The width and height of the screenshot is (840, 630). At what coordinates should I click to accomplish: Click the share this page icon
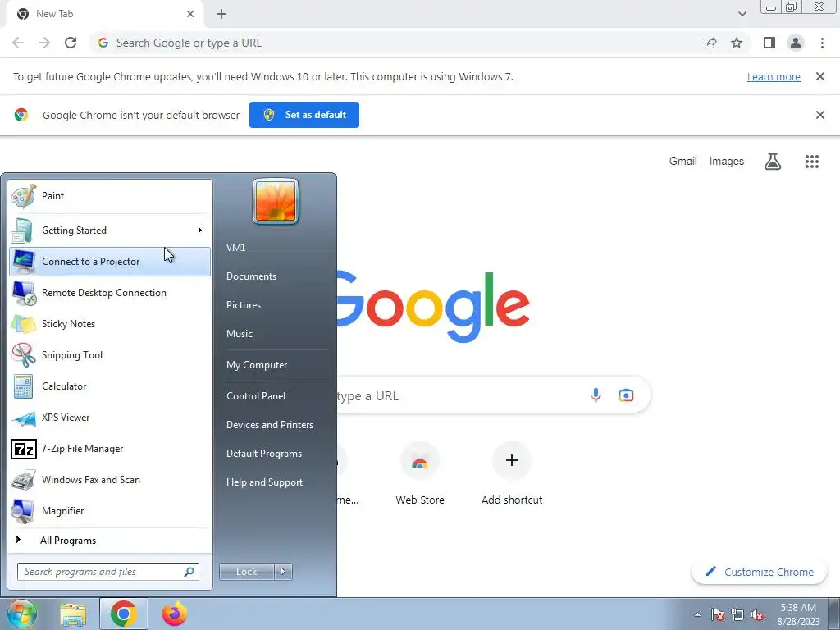tap(710, 43)
